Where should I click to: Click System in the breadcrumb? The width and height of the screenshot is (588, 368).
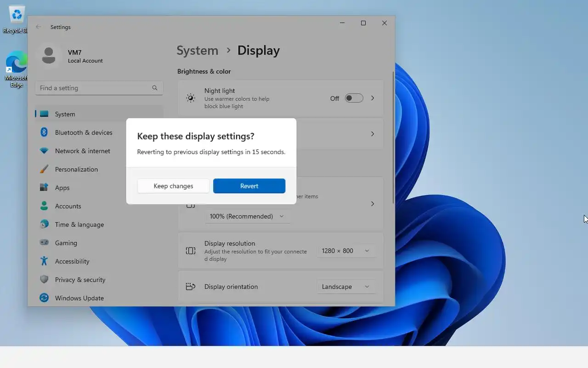tap(198, 51)
